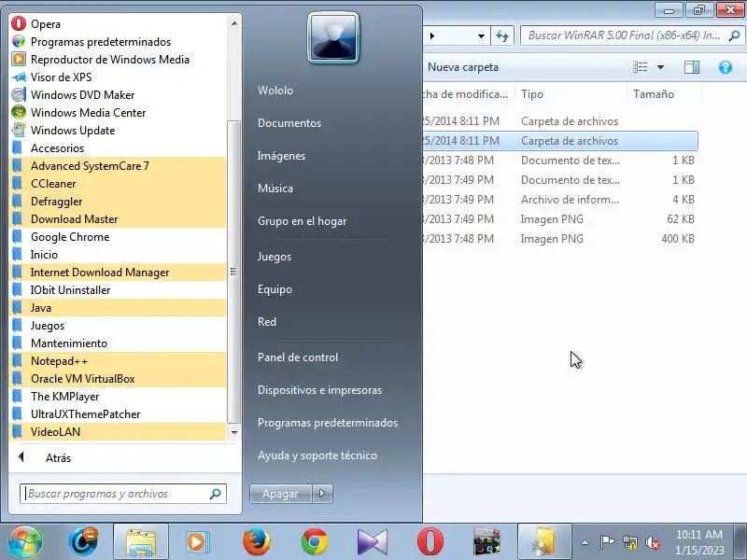Open Documentos from Start menu
The width and height of the screenshot is (747, 560).
point(289,123)
